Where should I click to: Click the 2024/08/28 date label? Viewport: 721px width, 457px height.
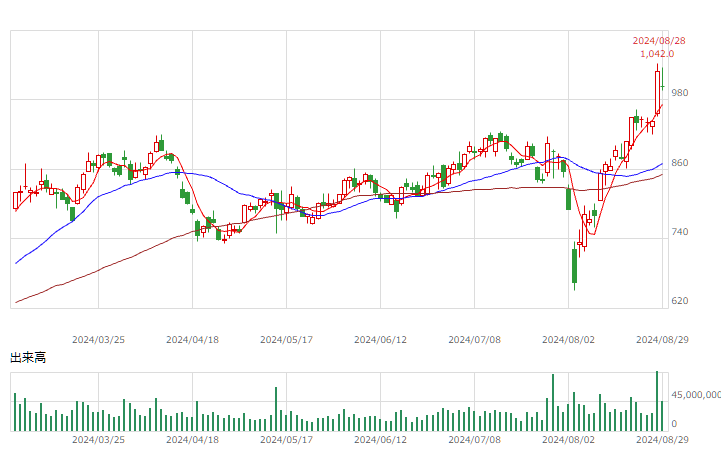[x=658, y=41]
